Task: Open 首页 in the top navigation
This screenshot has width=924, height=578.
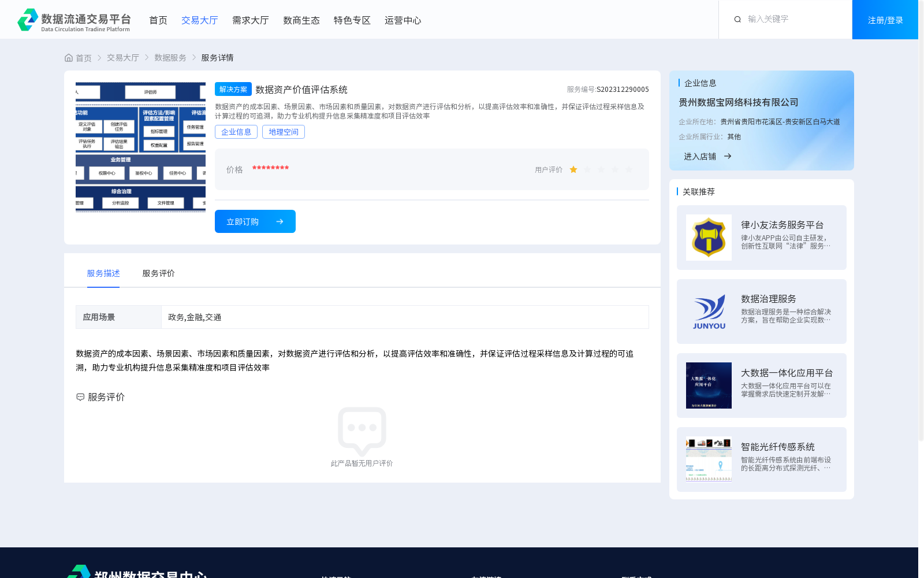Action: click(158, 20)
